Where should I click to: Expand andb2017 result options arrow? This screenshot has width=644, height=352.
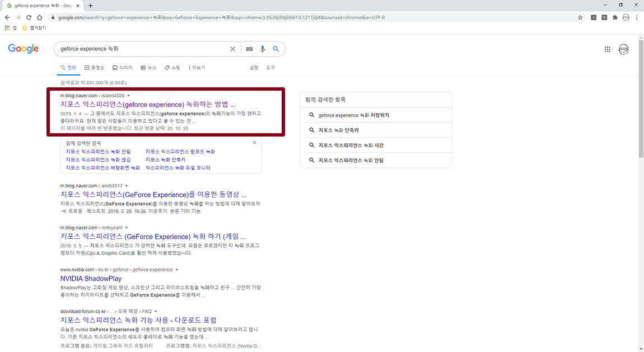[127, 186]
